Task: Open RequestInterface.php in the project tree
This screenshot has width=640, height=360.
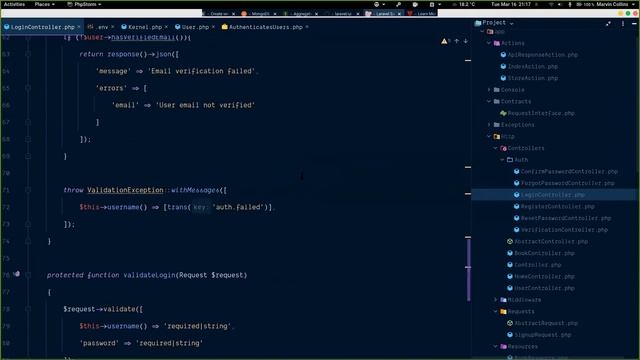Action: tap(537, 113)
